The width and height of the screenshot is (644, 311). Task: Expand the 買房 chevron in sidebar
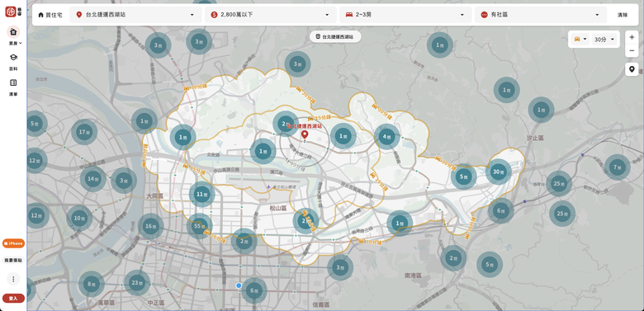(x=21, y=43)
